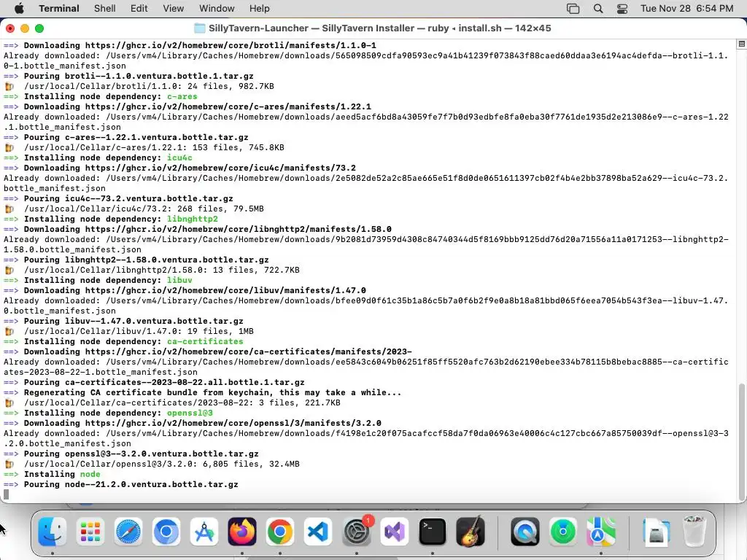Open Spotlight search in menu bar
Image resolution: width=747 pixels, height=560 pixels.
(598, 9)
